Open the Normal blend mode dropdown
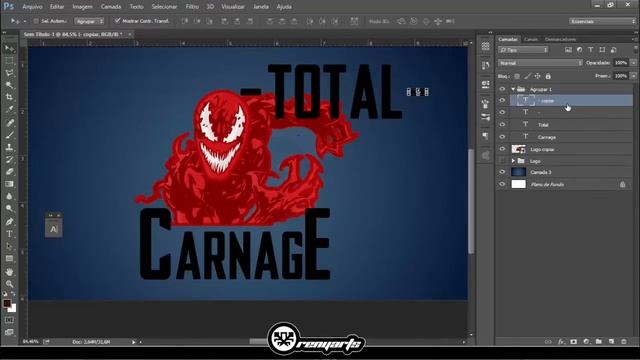 (x=540, y=63)
